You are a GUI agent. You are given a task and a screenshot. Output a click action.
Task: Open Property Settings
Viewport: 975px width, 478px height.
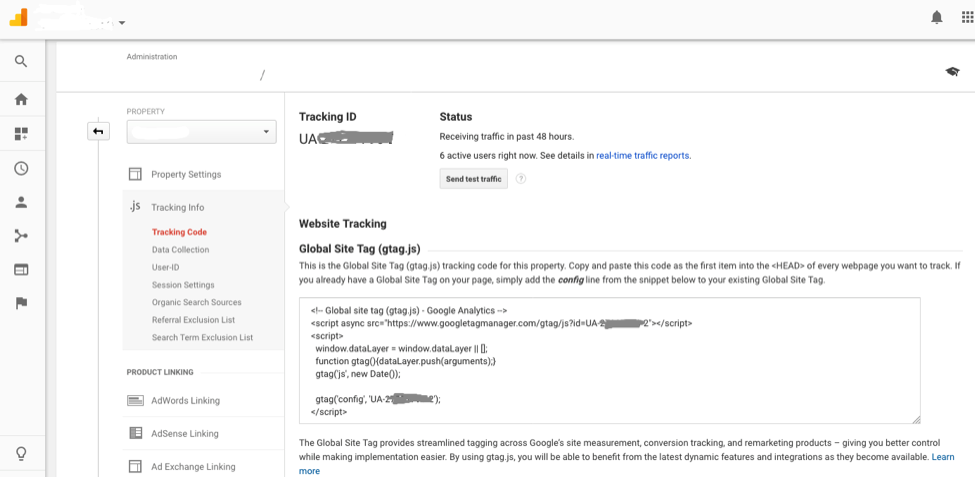[186, 174]
